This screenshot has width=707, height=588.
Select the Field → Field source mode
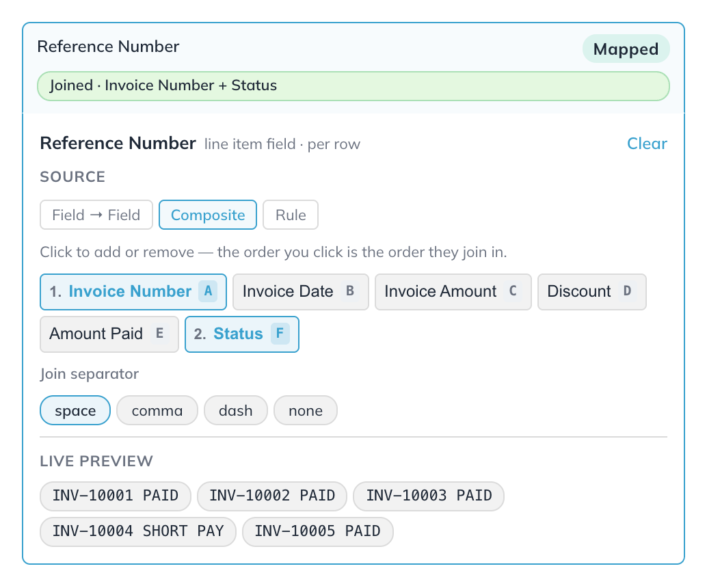click(x=96, y=215)
